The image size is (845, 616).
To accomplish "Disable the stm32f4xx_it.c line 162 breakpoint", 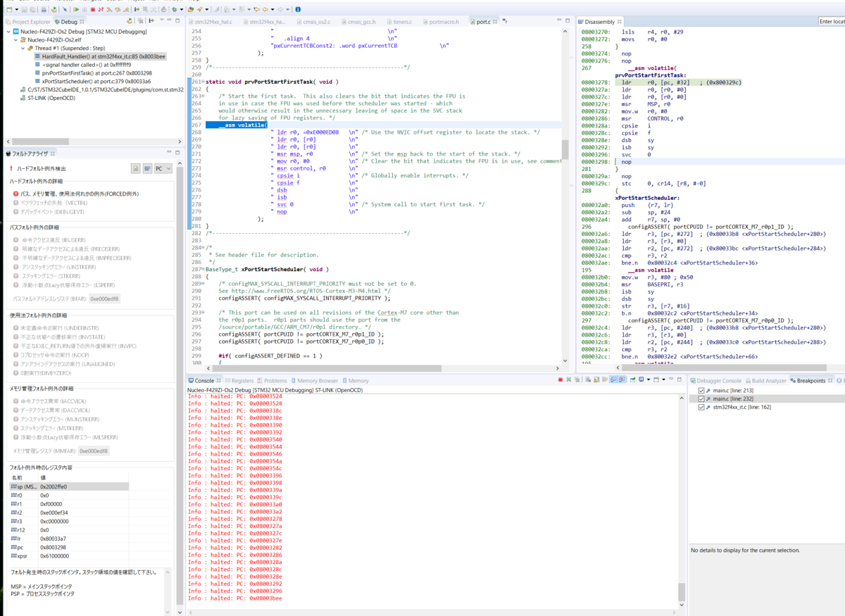I will (701, 407).
